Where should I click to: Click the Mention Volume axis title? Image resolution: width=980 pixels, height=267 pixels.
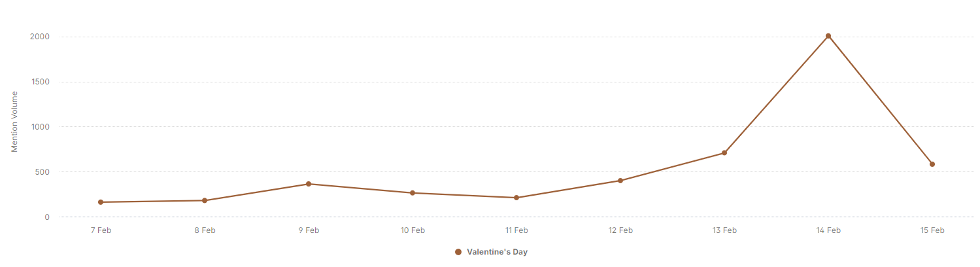coord(14,122)
